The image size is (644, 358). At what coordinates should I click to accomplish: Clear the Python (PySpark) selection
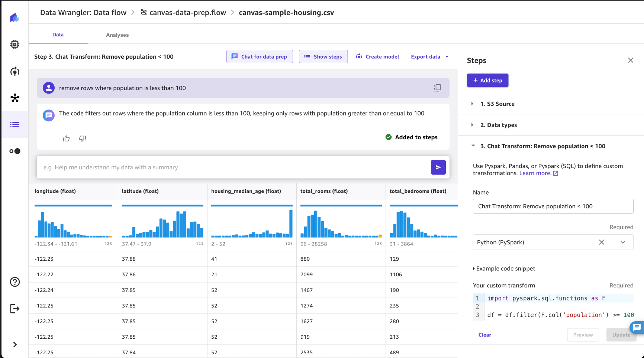[601, 242]
